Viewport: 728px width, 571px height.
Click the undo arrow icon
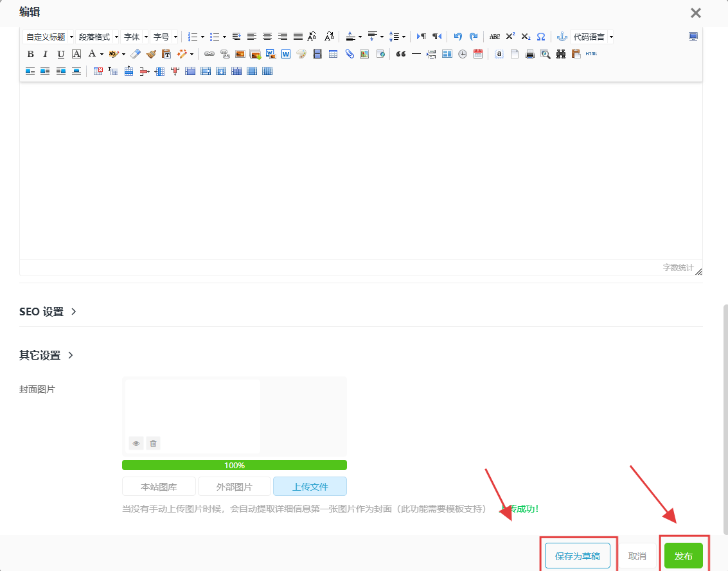458,37
